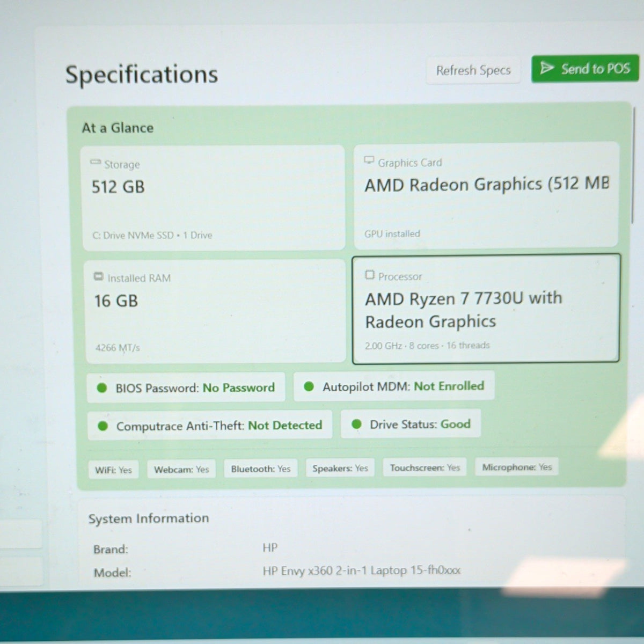Screen dimensions: 644x644
Task: Click the Processor chip icon
Action: coord(369,275)
